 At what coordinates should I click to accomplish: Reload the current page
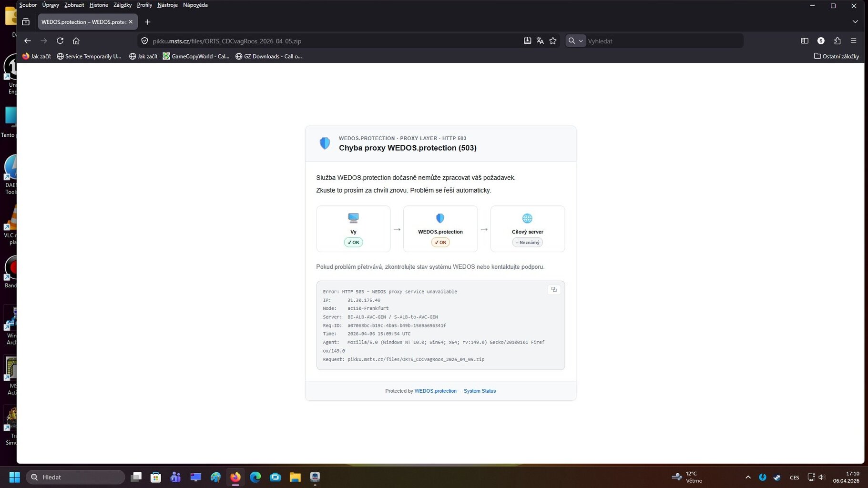pyautogui.click(x=60, y=41)
